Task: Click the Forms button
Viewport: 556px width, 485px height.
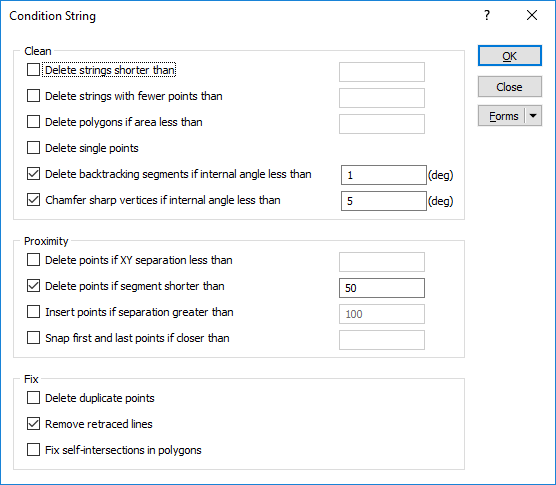Action: tap(501, 116)
